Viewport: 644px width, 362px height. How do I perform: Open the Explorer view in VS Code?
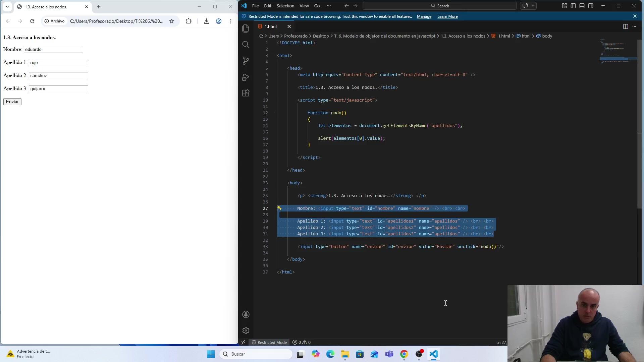(x=246, y=28)
